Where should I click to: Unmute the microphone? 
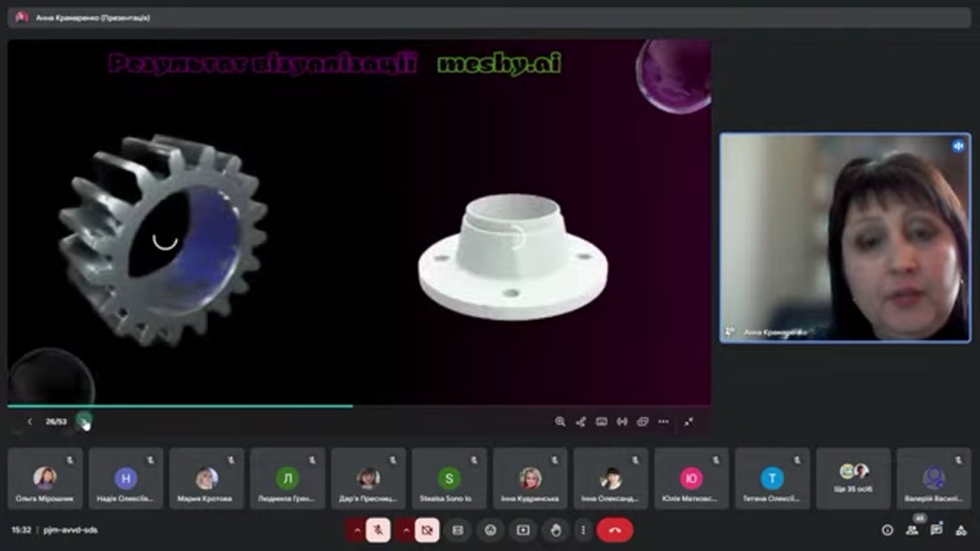click(x=378, y=530)
